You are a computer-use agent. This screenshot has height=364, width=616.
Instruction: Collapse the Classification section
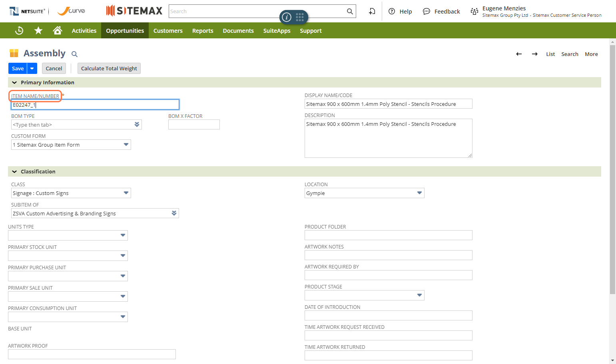point(14,171)
